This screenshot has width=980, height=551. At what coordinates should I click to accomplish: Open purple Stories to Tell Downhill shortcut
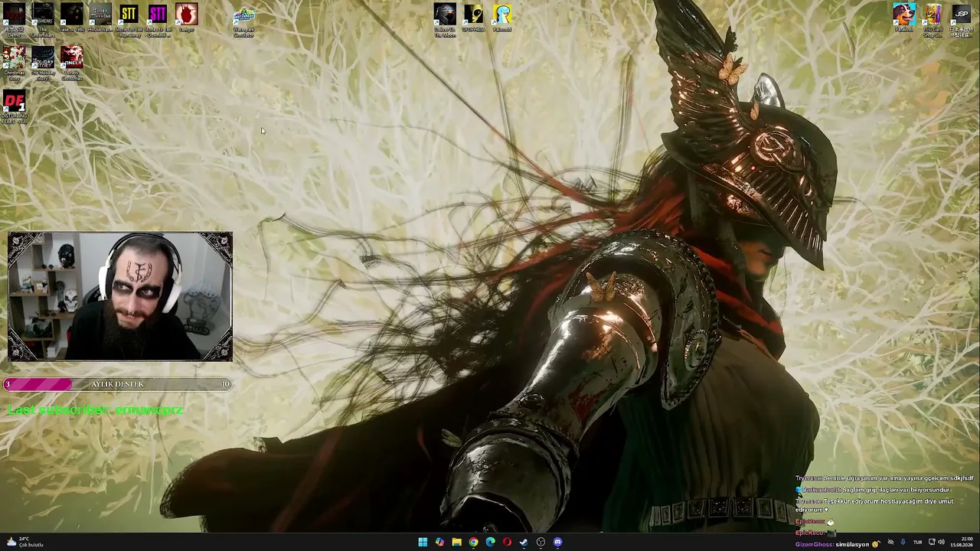(158, 20)
